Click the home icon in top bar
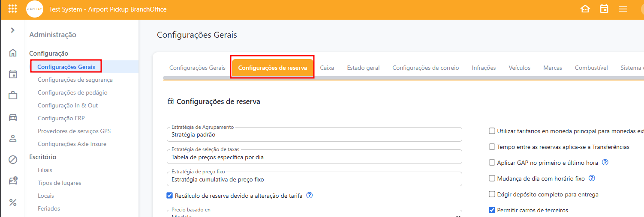The width and height of the screenshot is (644, 217). coord(585,9)
